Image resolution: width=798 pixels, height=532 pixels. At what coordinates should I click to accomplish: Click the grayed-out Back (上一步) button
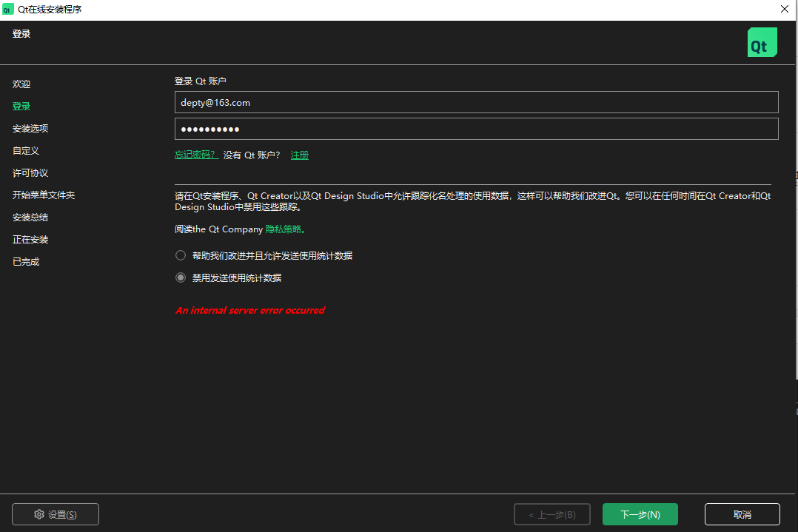point(551,514)
